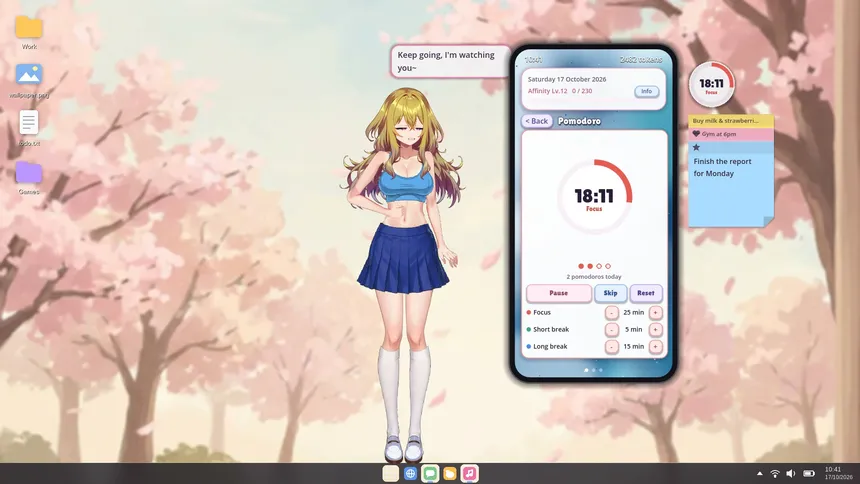Select the first phone page indicator dot

pos(586,370)
